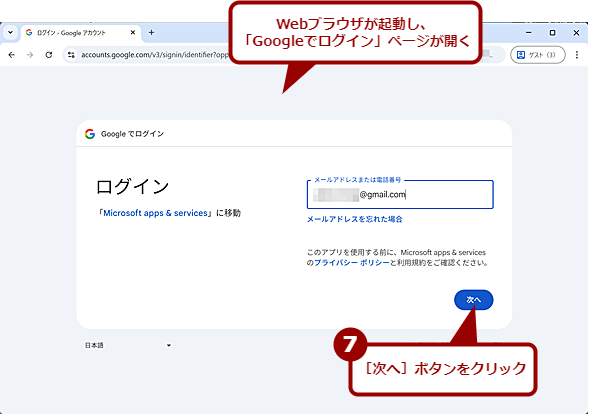Click the browser forward arrow
589x415 pixels.
coord(30,55)
